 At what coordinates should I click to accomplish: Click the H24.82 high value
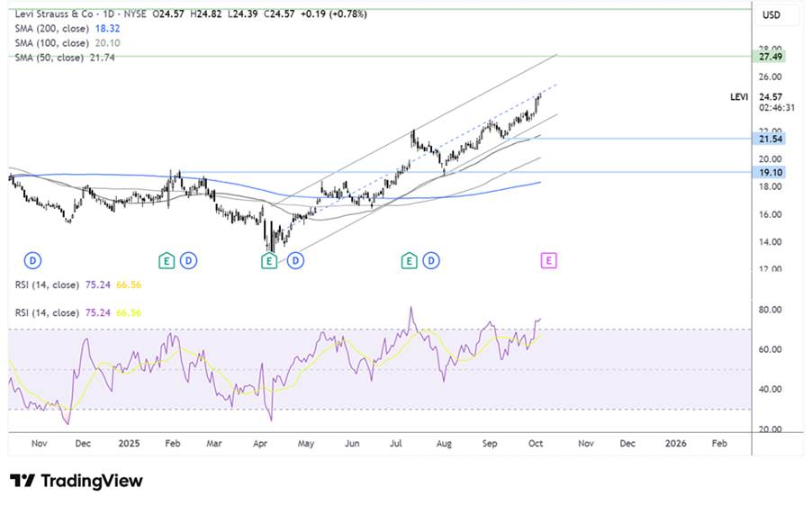tap(205, 14)
